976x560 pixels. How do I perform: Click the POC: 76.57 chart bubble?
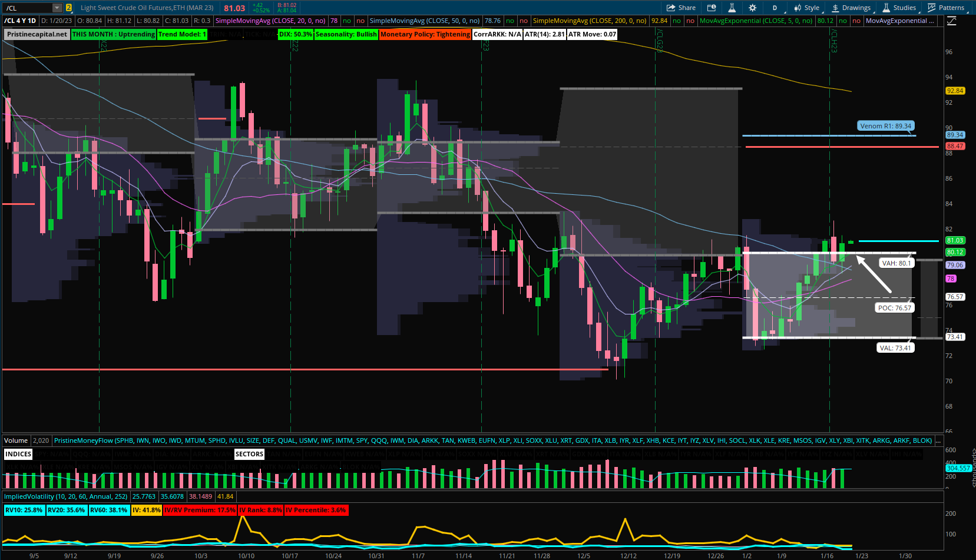pos(894,308)
